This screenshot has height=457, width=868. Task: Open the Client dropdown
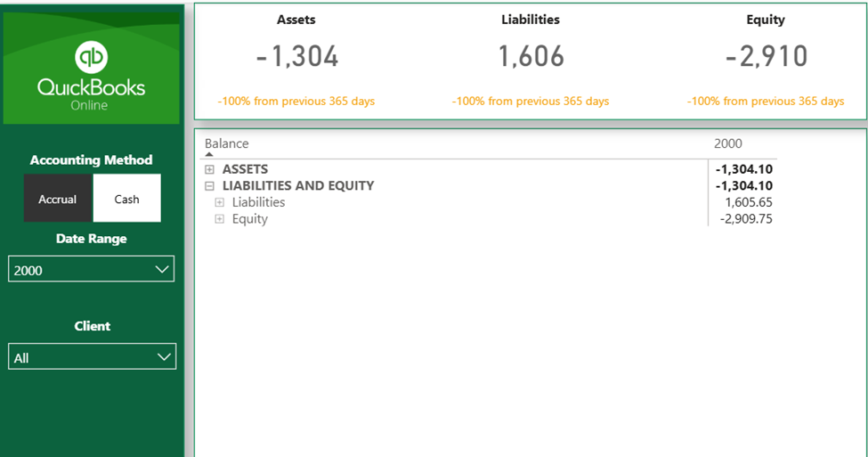pyautogui.click(x=92, y=357)
